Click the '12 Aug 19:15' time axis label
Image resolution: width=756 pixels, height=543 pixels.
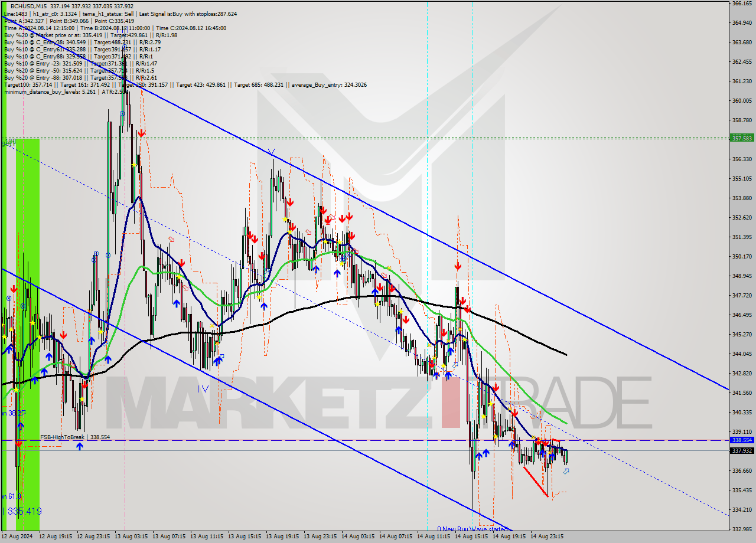coord(56,537)
